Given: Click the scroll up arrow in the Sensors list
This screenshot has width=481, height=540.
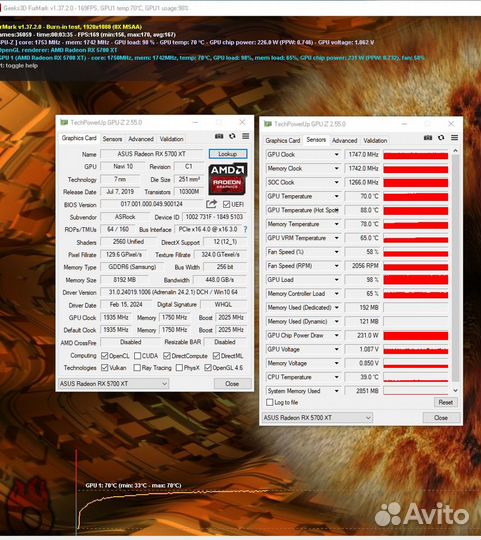Looking at the screenshot, I should click(456, 151).
